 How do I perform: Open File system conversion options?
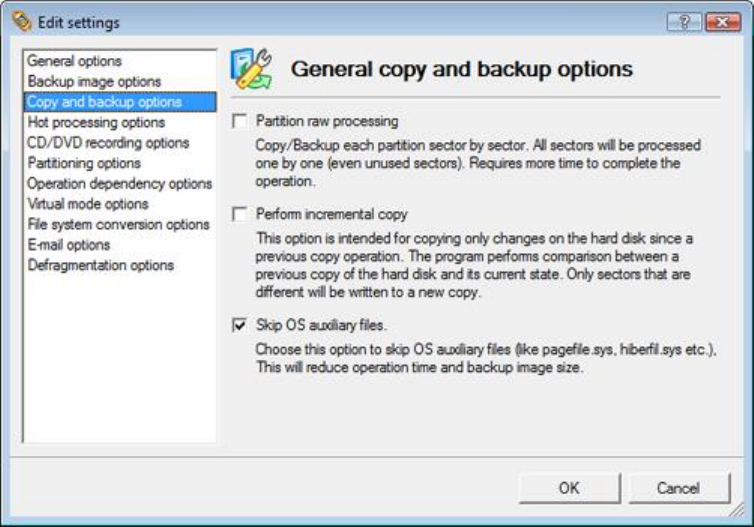119,225
